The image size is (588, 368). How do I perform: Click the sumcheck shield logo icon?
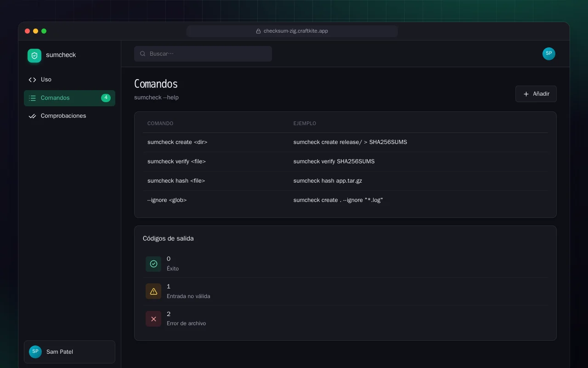[34, 56]
